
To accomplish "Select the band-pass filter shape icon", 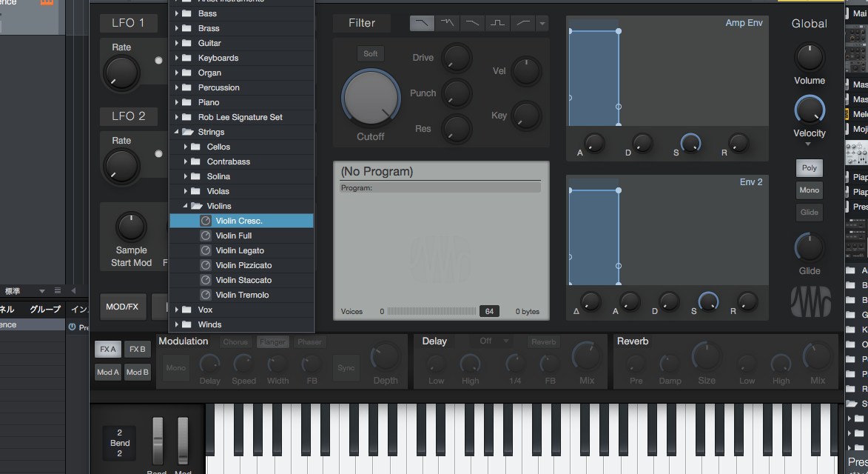I will (498, 23).
